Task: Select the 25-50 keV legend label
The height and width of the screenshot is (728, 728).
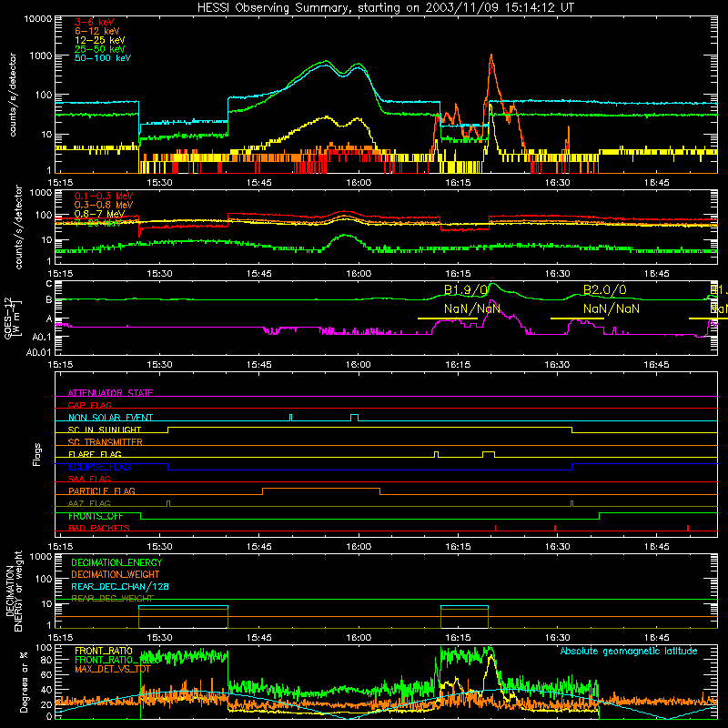Action: point(100,49)
